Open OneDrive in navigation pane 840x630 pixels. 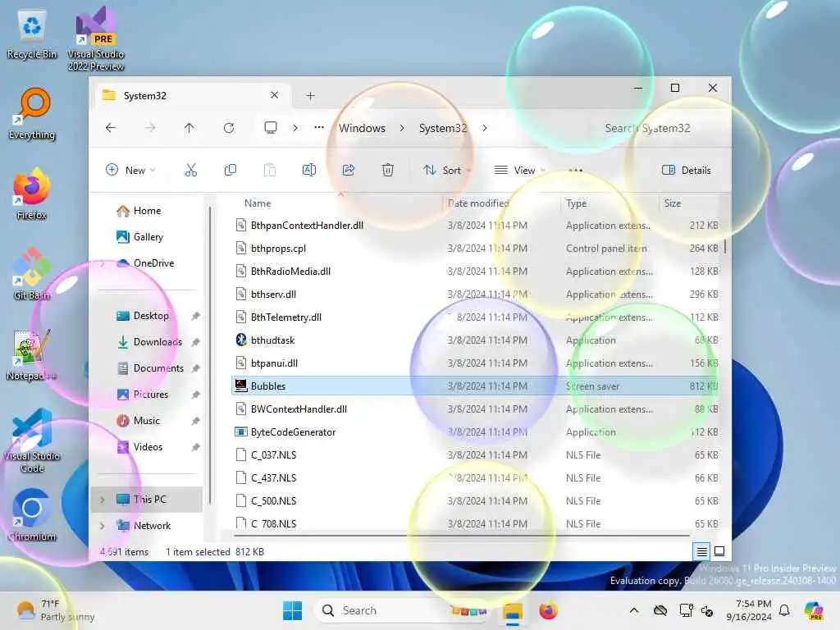pyautogui.click(x=144, y=263)
